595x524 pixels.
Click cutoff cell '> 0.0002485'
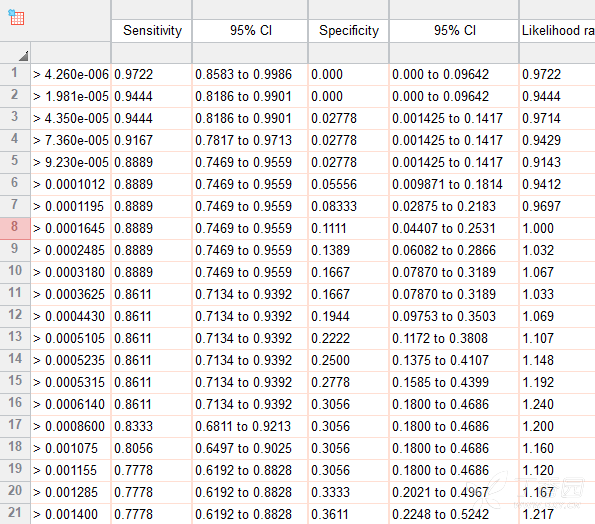click(x=71, y=250)
